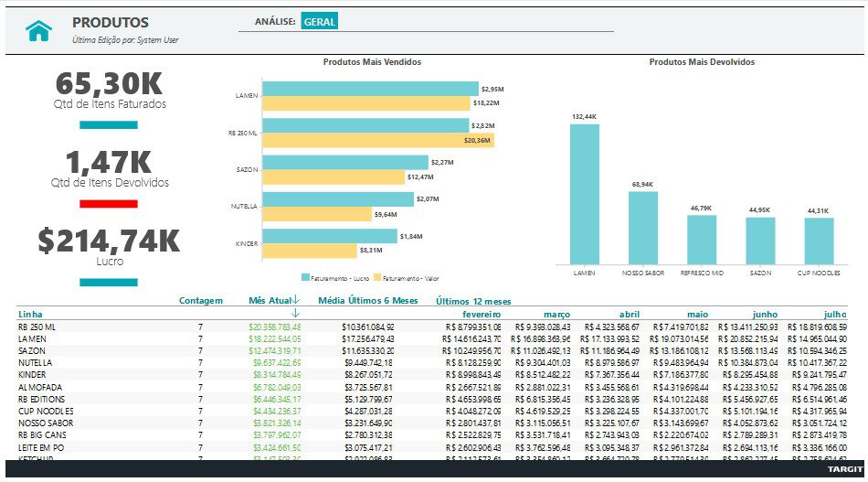This screenshot has width=868, height=482.
Task: Click the LAMEN returns column 132,44K
Action: coord(585,195)
